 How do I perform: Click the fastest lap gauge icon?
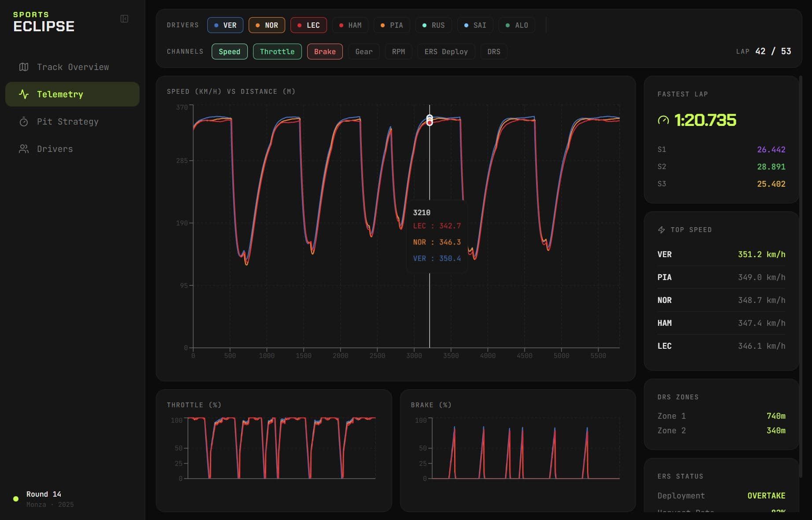[663, 120]
